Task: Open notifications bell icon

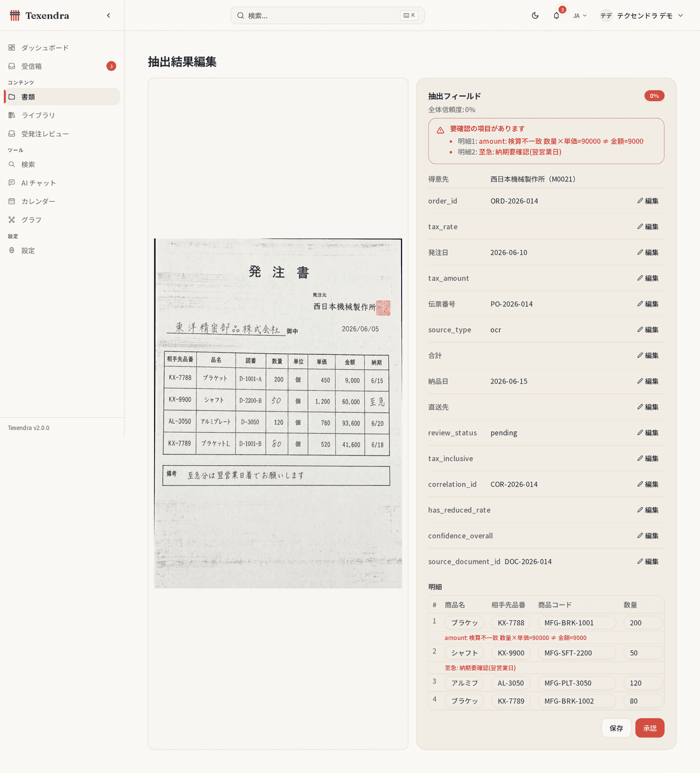Action: (556, 15)
